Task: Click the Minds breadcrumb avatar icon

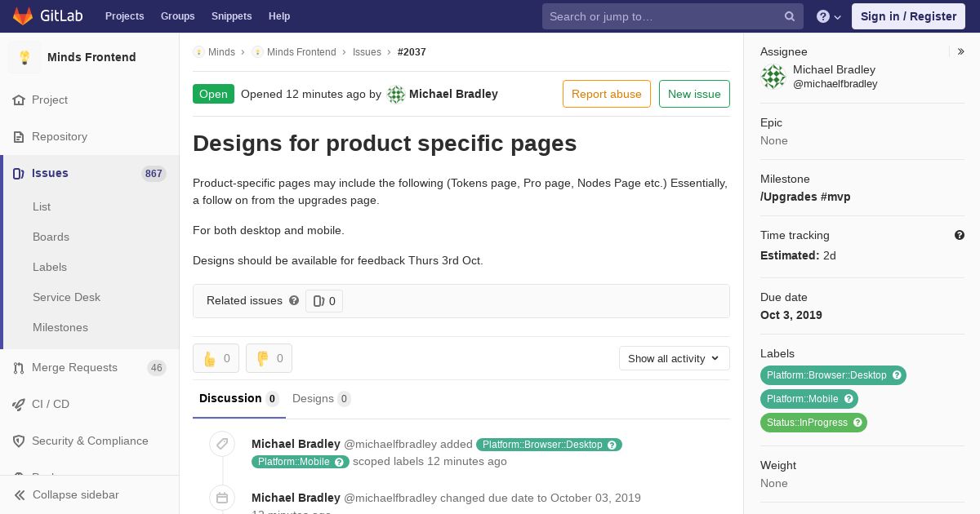Action: pyautogui.click(x=198, y=51)
